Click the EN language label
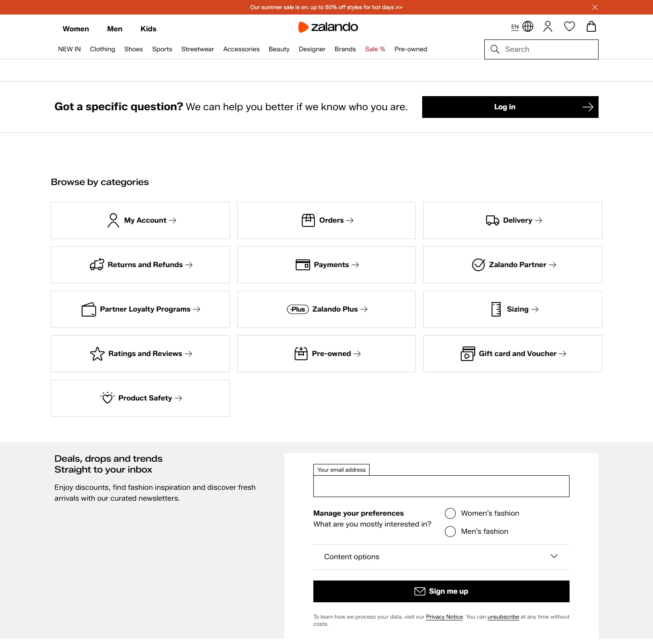The image size is (653, 644). [x=515, y=27]
